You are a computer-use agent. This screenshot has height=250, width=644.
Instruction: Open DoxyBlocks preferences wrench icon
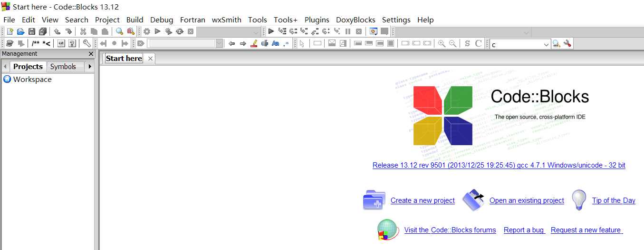point(87,43)
